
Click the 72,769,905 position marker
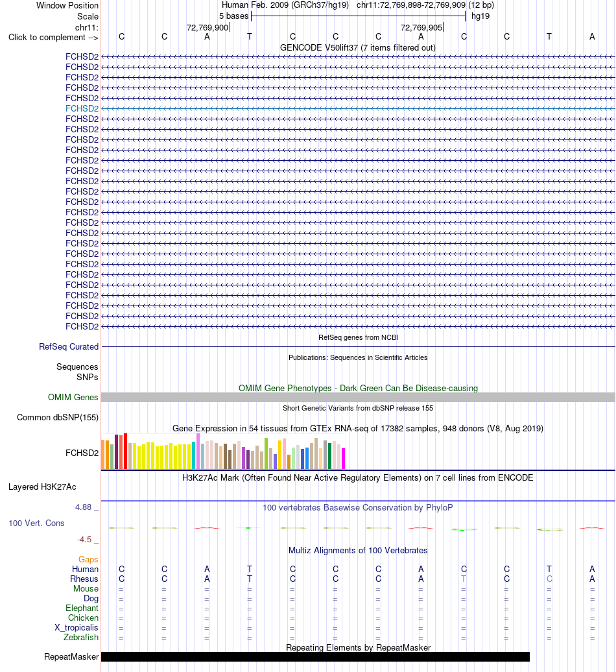pos(421,27)
